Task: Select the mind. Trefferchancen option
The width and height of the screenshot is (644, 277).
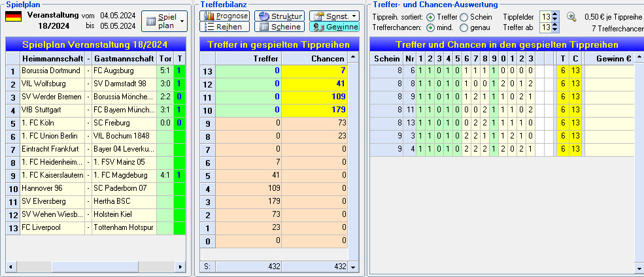Action: tap(430, 28)
